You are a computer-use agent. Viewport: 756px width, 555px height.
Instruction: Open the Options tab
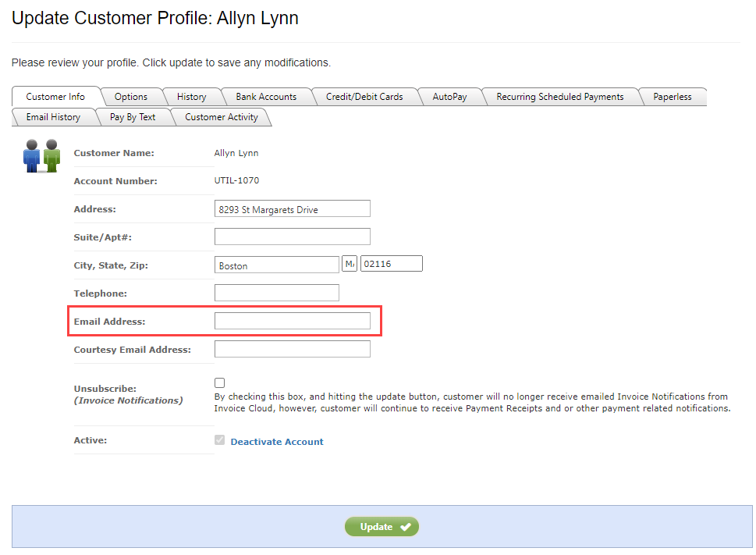coord(130,97)
